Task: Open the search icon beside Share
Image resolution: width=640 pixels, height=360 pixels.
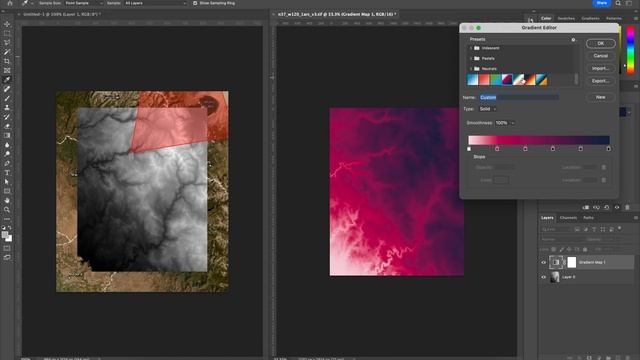Action: (618, 3)
